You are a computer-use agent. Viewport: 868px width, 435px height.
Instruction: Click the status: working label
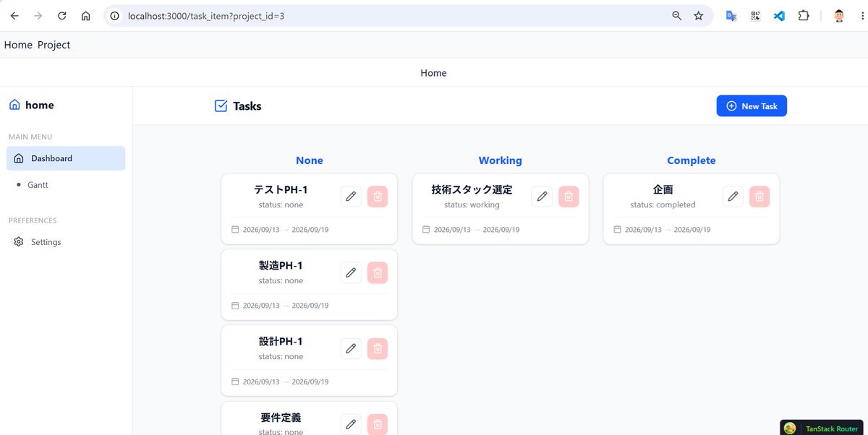click(x=472, y=205)
